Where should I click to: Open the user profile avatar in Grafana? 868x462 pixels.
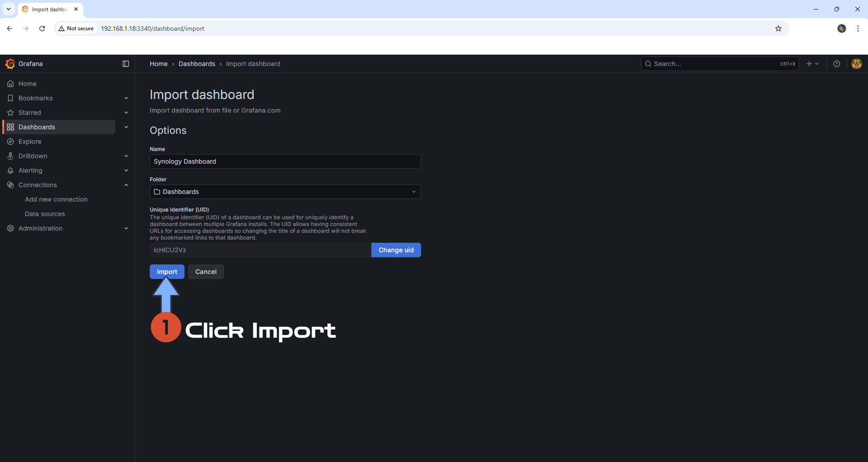coord(856,64)
